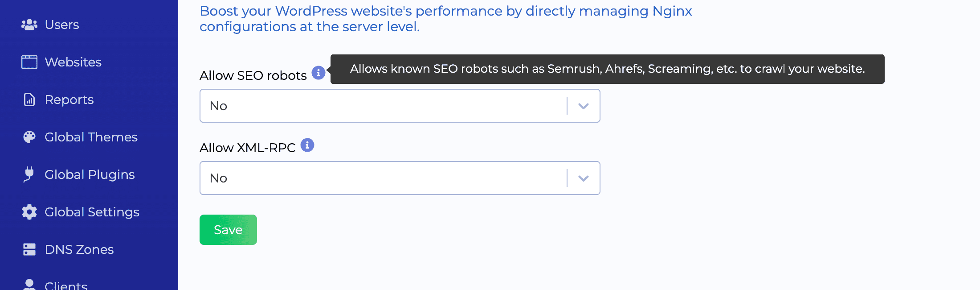Select the Websites window icon

[29, 62]
